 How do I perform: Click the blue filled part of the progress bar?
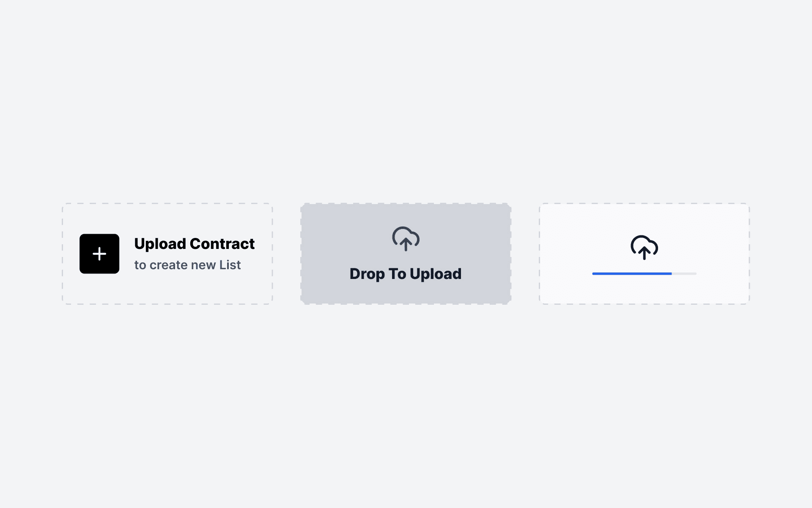click(x=631, y=274)
